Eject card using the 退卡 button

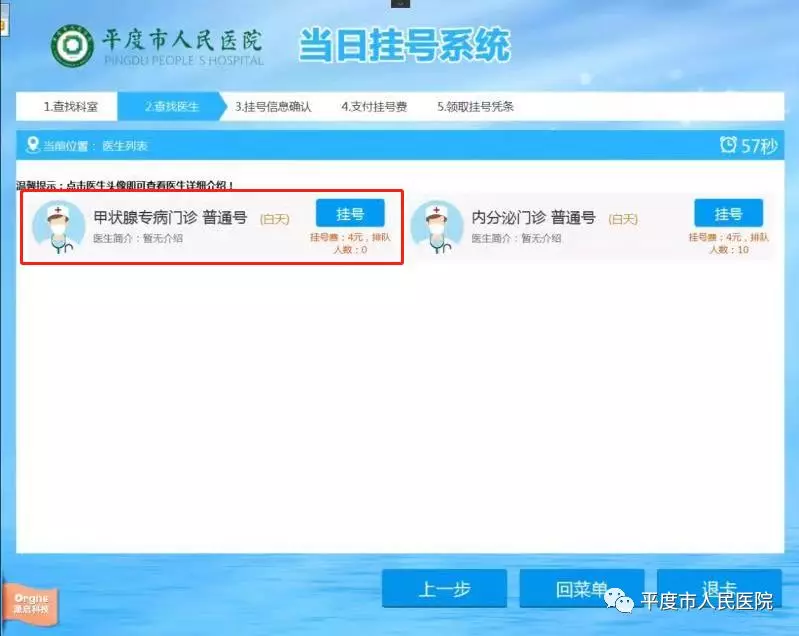coord(717,587)
